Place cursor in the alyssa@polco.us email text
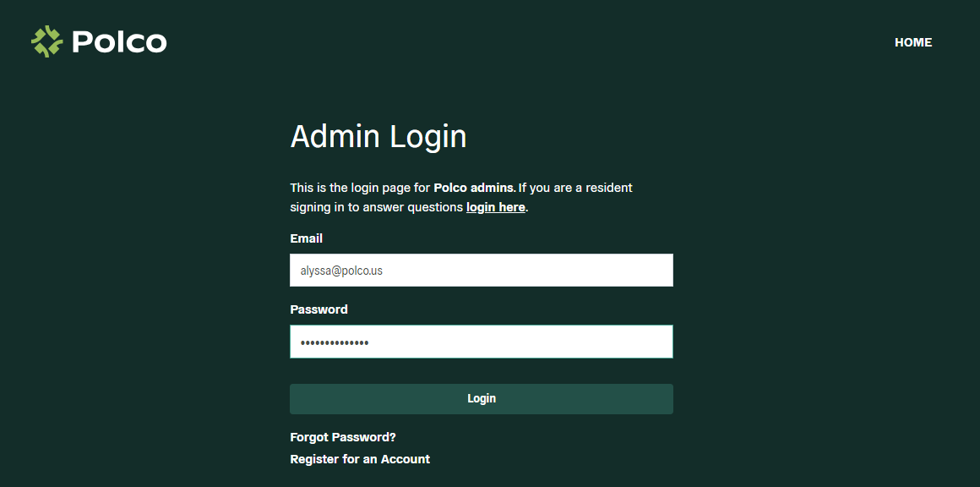Viewport: 980px width, 487px height. point(348,271)
